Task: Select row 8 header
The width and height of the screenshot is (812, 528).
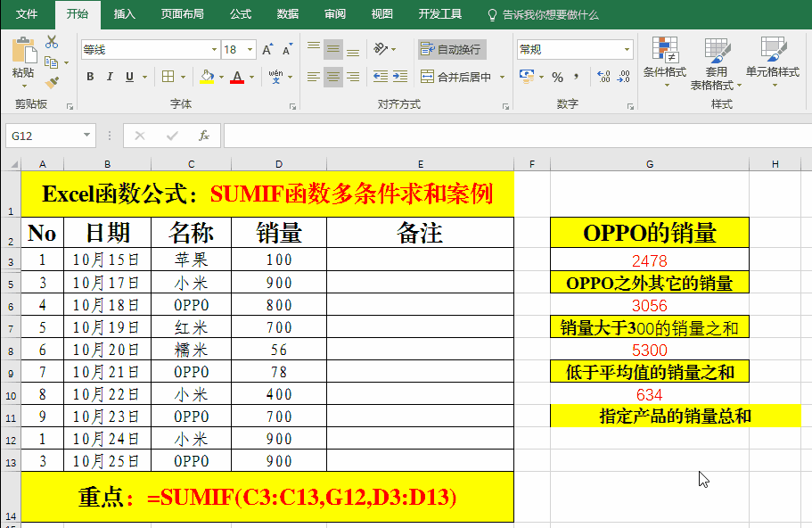Action: tap(11, 351)
